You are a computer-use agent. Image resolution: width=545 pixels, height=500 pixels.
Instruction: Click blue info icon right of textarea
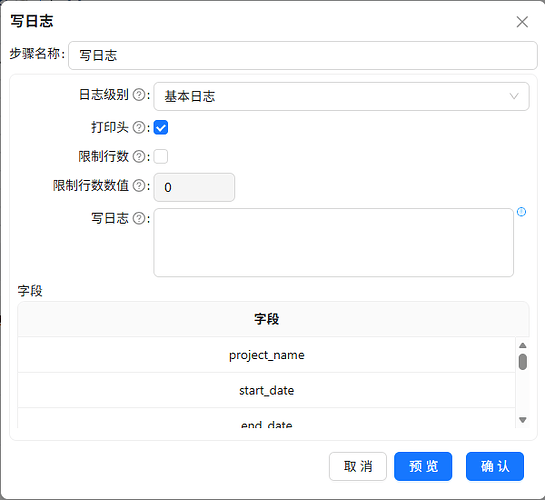(521, 212)
